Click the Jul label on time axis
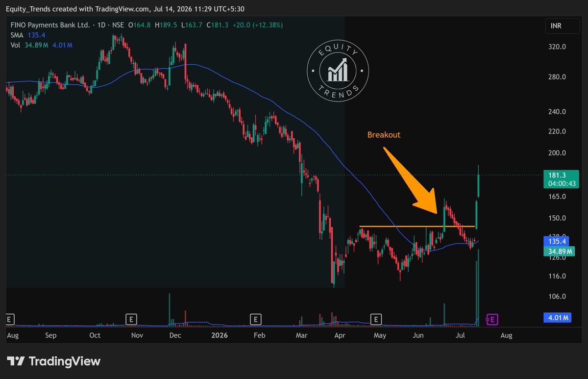This screenshot has width=588, height=379. coord(461,335)
